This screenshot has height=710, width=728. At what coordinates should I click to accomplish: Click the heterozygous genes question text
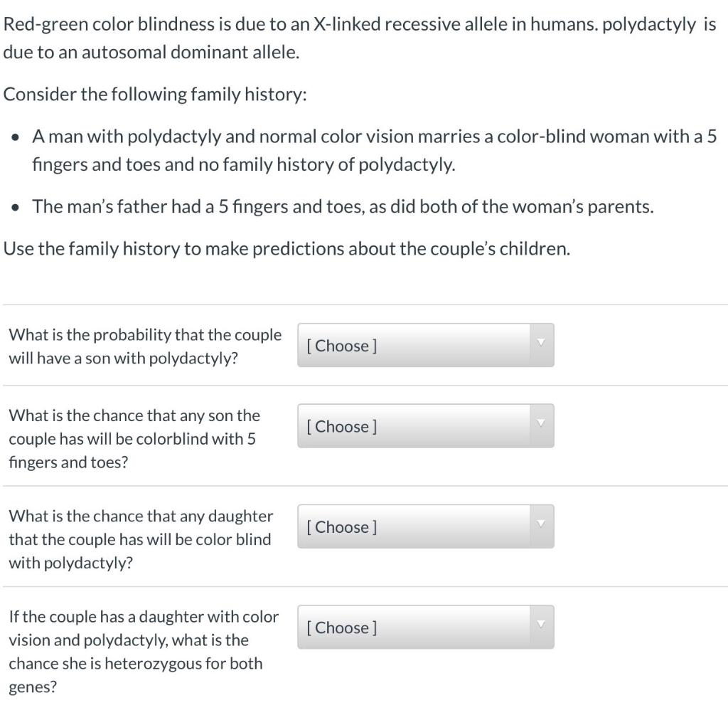[x=144, y=651]
